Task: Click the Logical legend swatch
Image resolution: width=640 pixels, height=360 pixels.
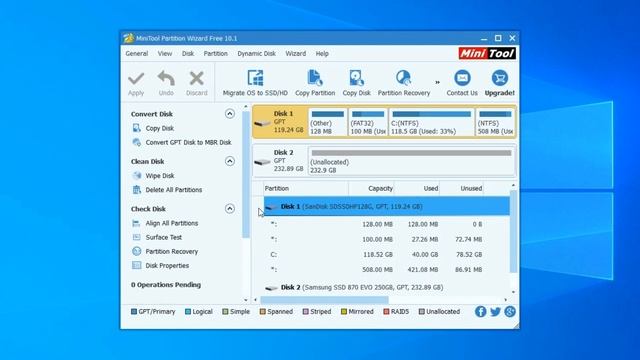Action: click(x=188, y=311)
